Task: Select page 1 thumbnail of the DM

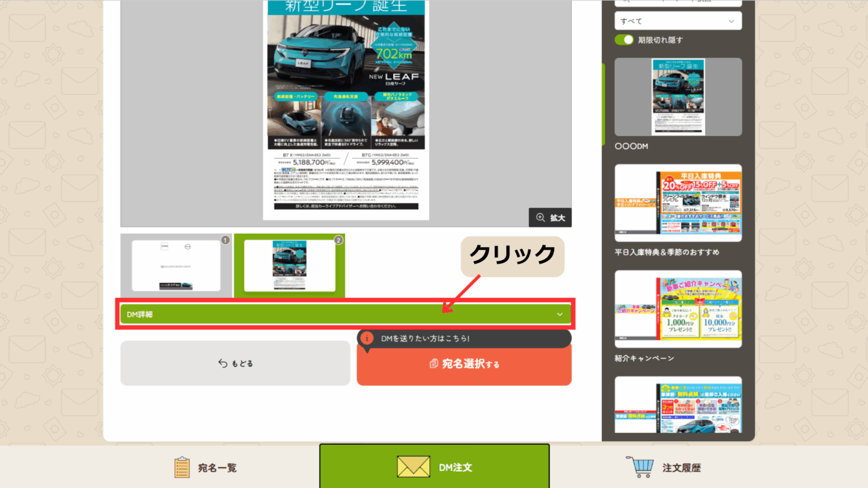Action: click(176, 266)
